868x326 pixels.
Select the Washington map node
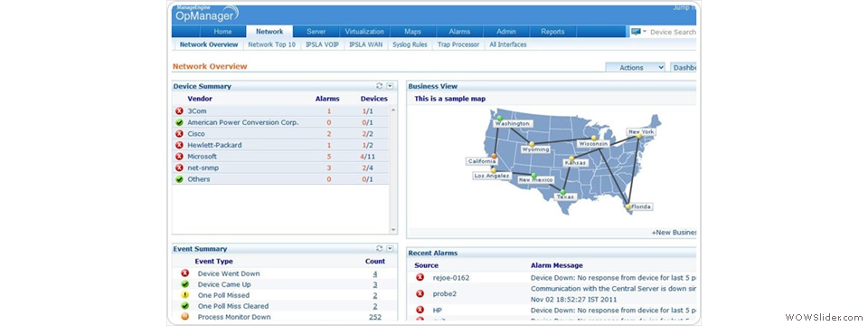coord(499,118)
